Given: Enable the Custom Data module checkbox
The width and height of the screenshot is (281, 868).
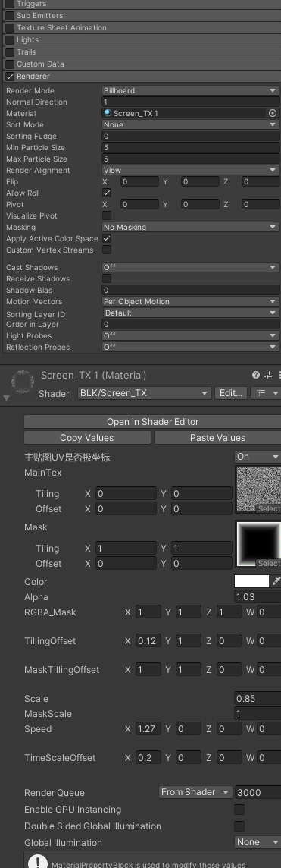Looking at the screenshot, I should [10, 64].
